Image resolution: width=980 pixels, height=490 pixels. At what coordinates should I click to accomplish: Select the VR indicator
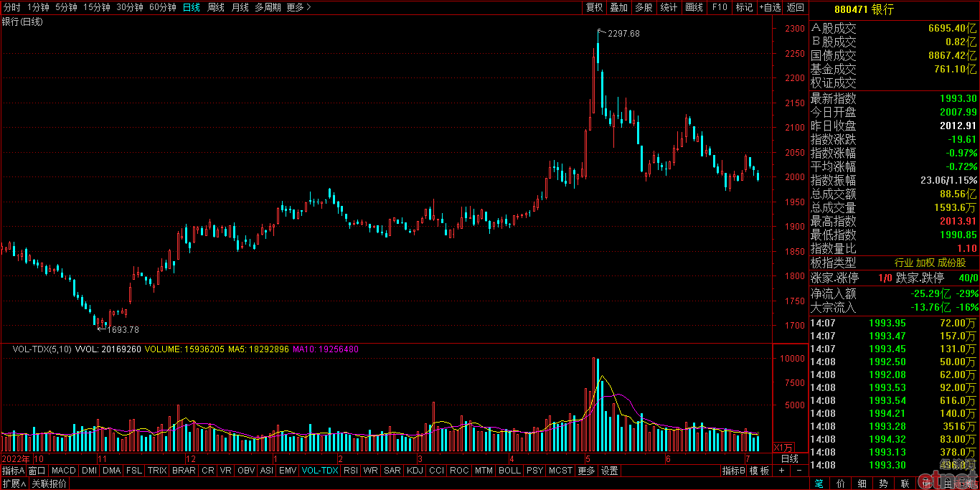coord(226,471)
